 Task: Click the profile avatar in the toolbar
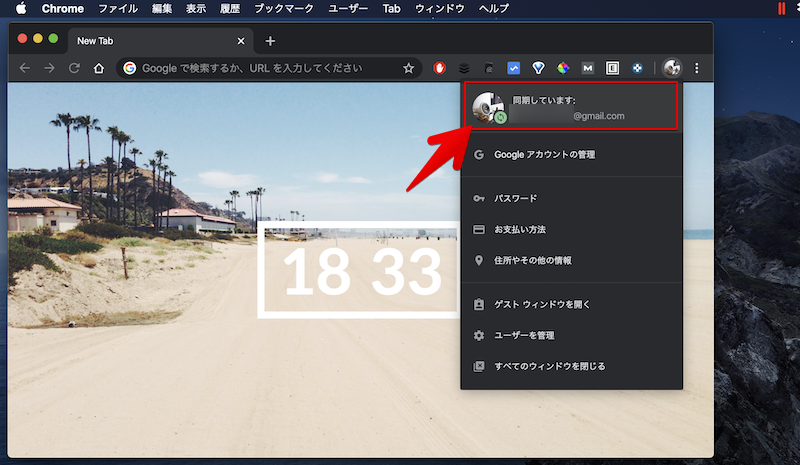pos(672,68)
